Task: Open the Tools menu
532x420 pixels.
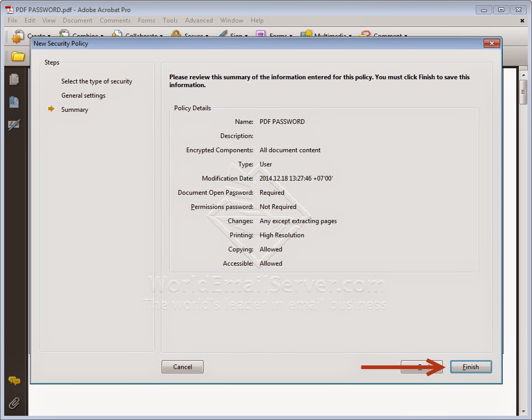Action: pos(170,20)
